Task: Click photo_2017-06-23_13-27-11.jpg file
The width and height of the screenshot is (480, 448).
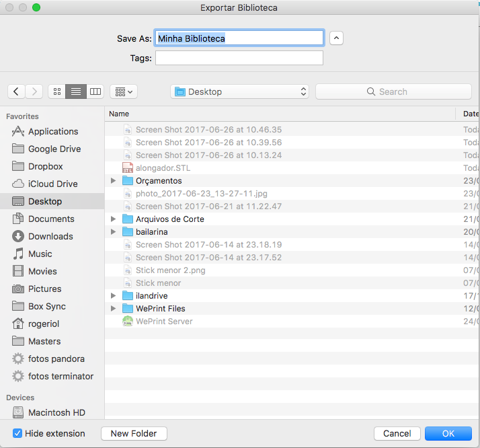Action: click(x=202, y=194)
